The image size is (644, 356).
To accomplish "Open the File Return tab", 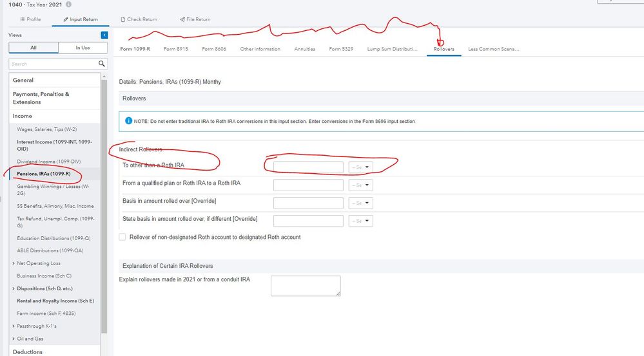I will 195,19.
